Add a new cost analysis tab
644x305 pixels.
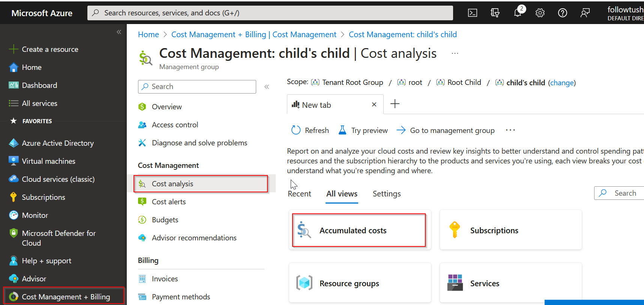pos(395,104)
